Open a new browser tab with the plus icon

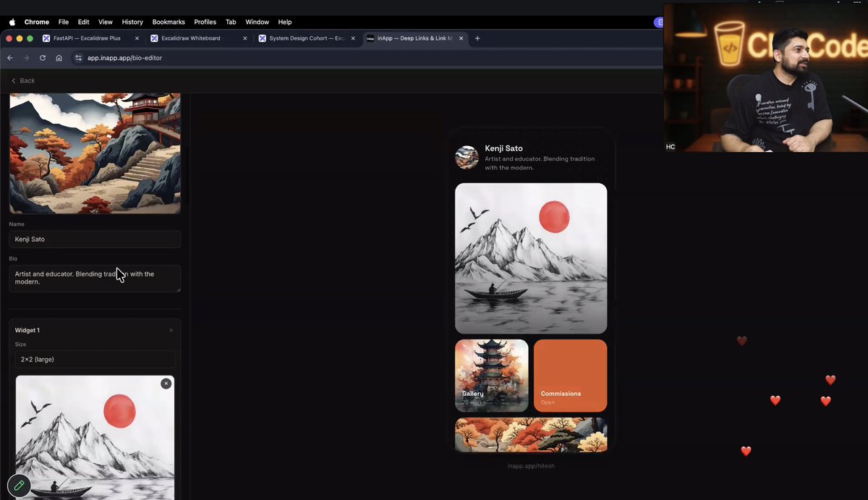tap(477, 38)
